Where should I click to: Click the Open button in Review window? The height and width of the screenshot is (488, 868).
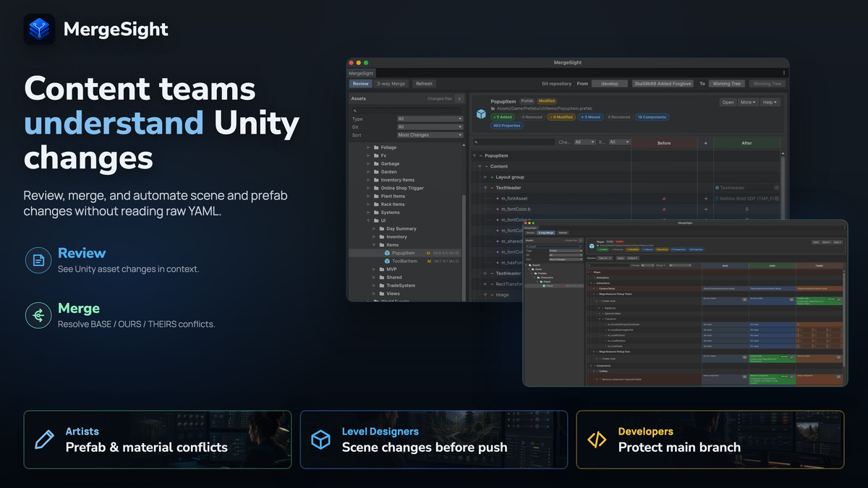728,102
